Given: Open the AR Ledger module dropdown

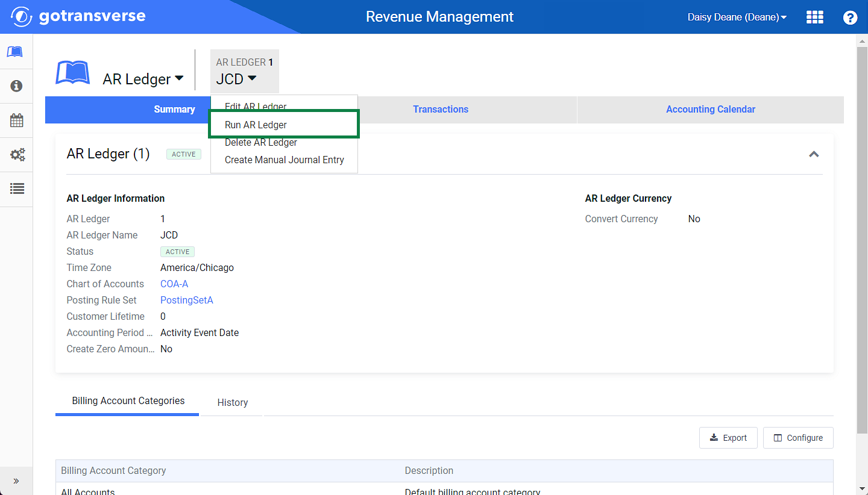Looking at the screenshot, I should (143, 79).
